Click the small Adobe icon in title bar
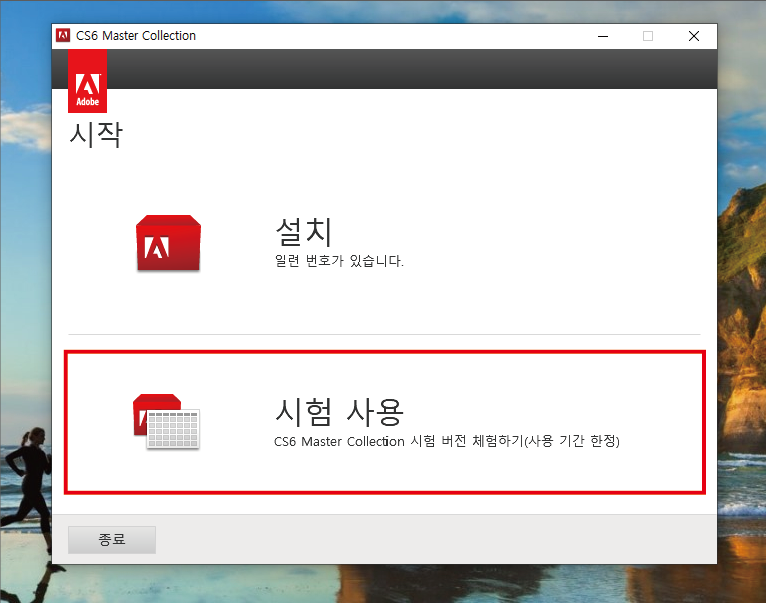 tap(63, 36)
